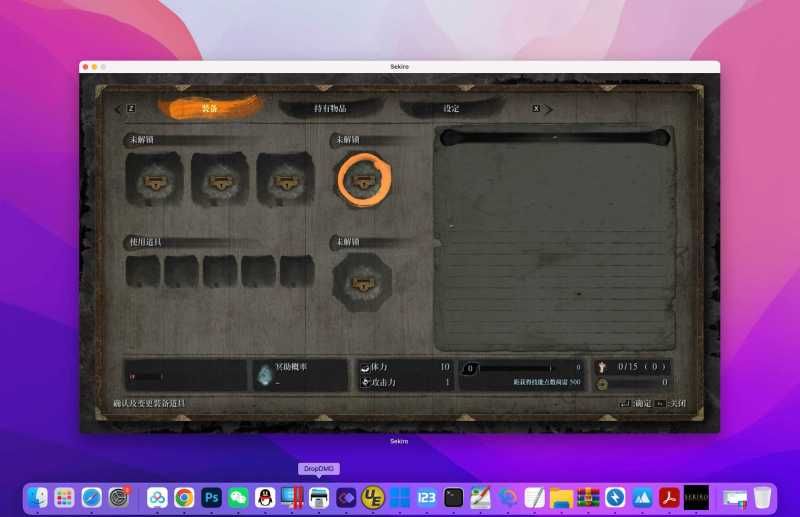Go to previous tab with Z arrow
Viewport: 800px width, 517px height.
(125, 108)
